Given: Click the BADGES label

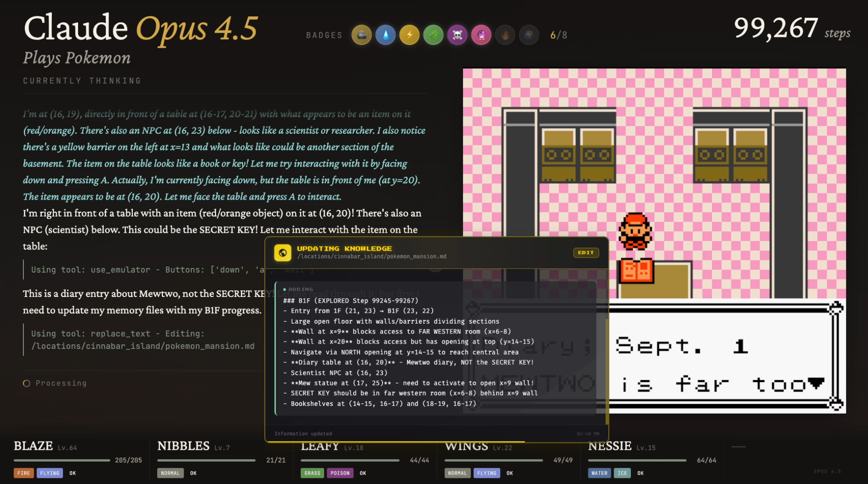Looking at the screenshot, I should click(324, 36).
